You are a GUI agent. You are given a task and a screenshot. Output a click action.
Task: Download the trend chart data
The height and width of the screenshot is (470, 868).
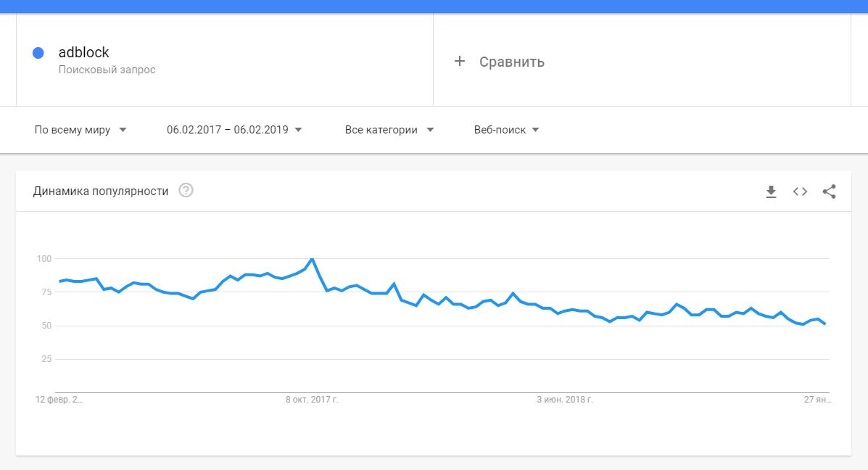[771, 191]
